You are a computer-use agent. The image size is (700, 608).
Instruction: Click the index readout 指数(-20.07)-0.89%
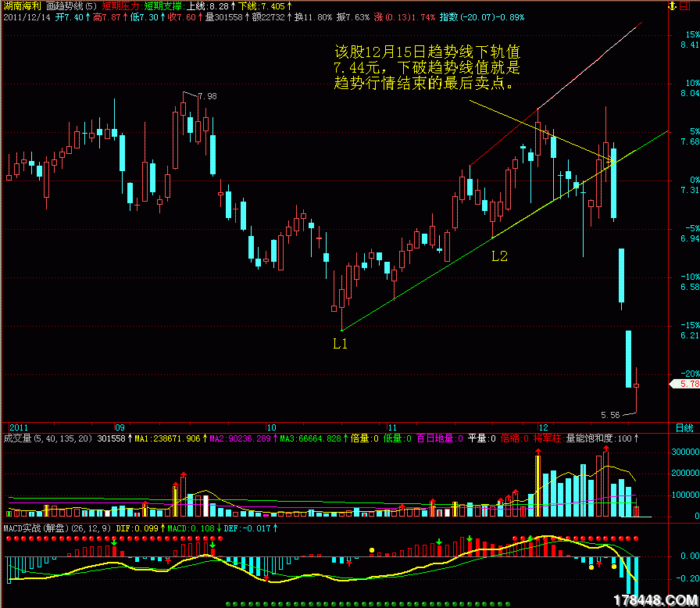tap(482, 17)
